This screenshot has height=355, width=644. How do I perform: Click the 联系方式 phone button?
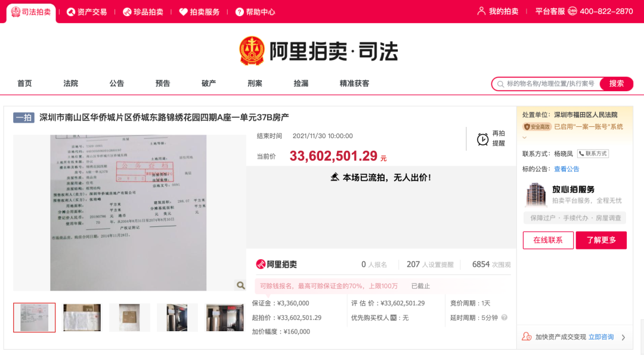(x=593, y=154)
